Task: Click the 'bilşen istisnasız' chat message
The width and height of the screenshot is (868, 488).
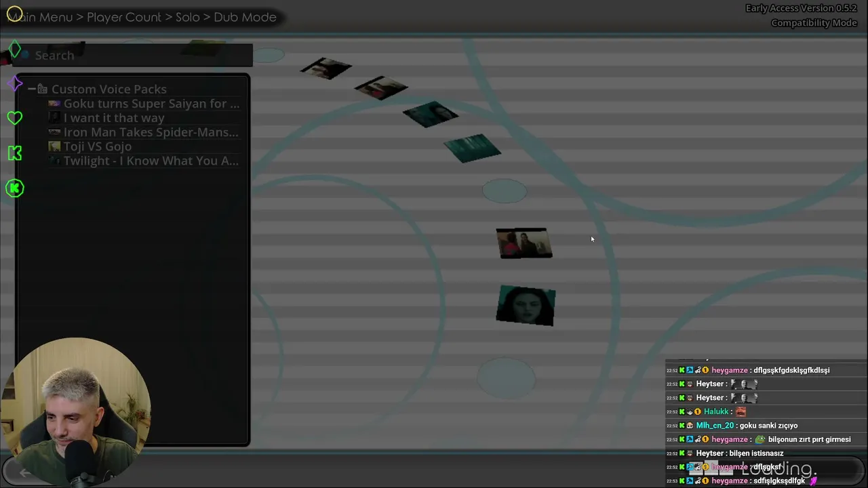Action: [x=756, y=453]
